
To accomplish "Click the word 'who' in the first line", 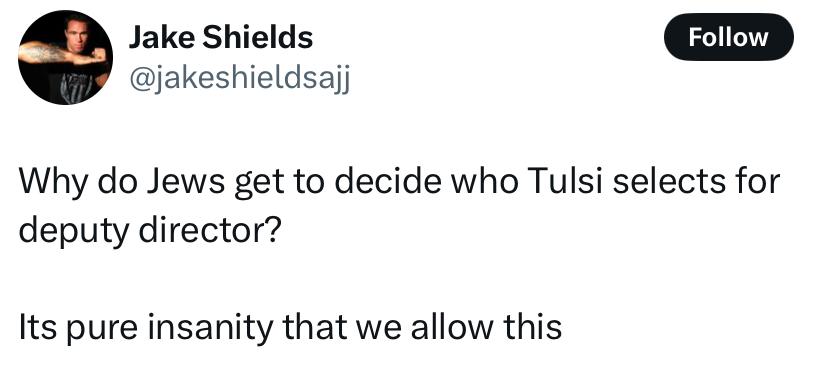I will tap(484, 181).
